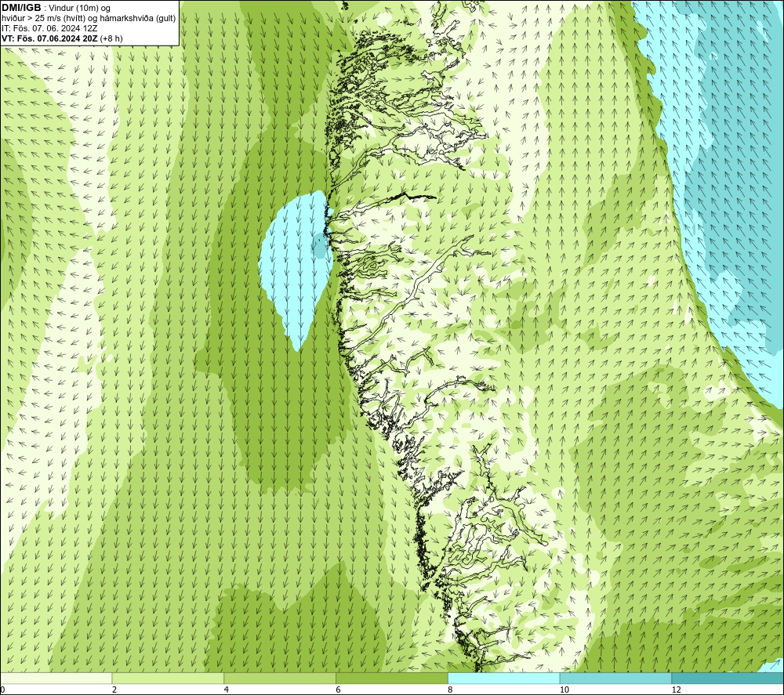Click the '10' label on the wind scale
Screen dimensions: 784x695
click(x=564, y=690)
